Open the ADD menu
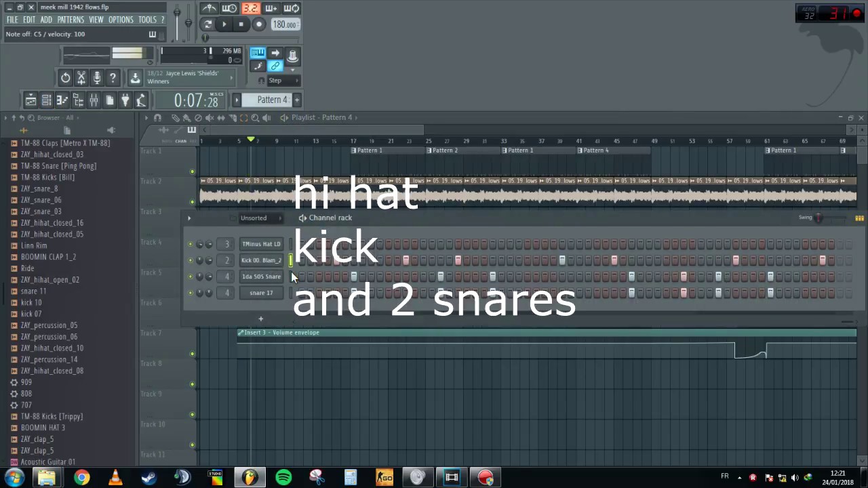The width and height of the screenshot is (868, 488). [45, 20]
